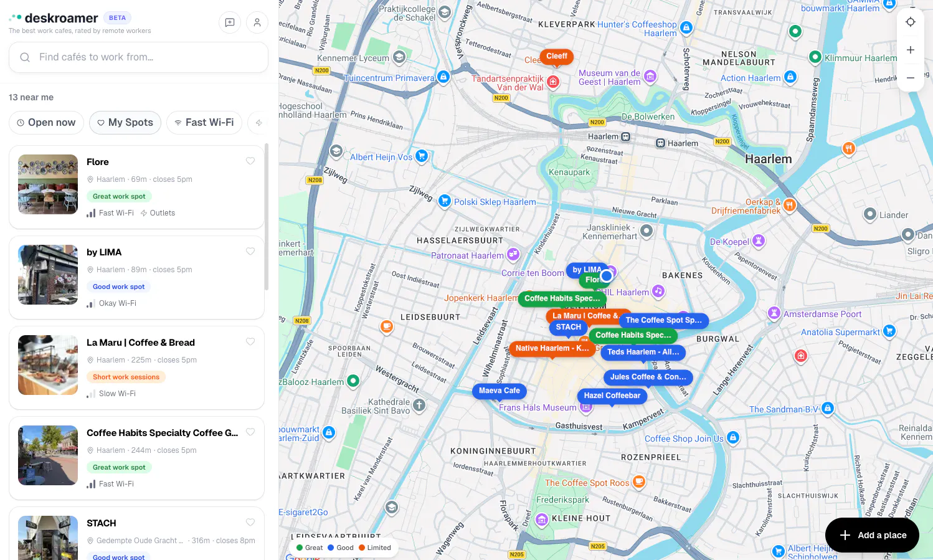This screenshot has height=560, width=933.
Task: Select Maeva Cafe map marker
Action: [x=499, y=391]
